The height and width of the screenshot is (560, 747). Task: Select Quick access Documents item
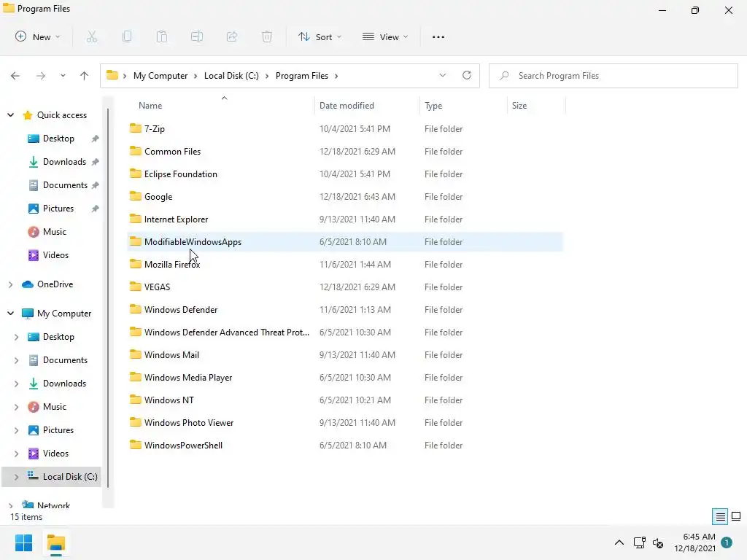65,184
